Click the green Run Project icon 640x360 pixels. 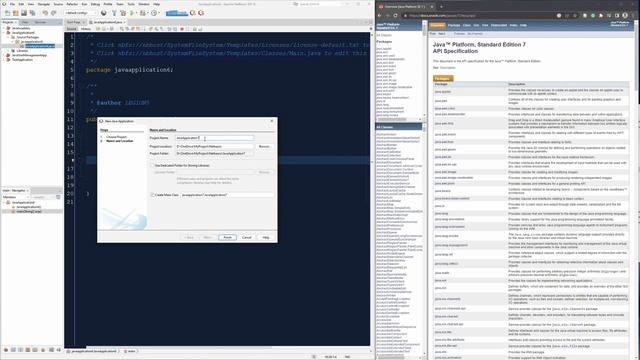pyautogui.click(x=132, y=13)
